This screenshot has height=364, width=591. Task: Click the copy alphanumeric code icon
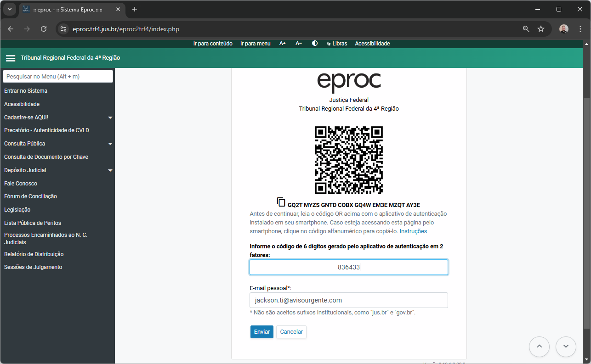tap(281, 202)
